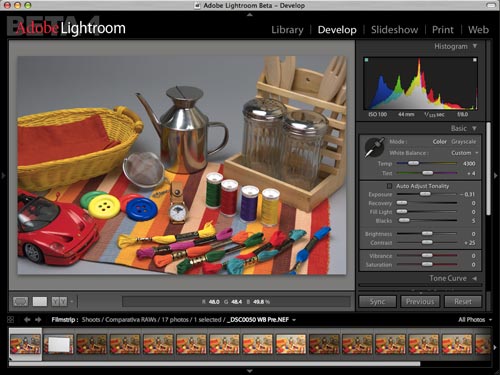Switch to before/after comparison view icon

pyautogui.click(x=59, y=302)
